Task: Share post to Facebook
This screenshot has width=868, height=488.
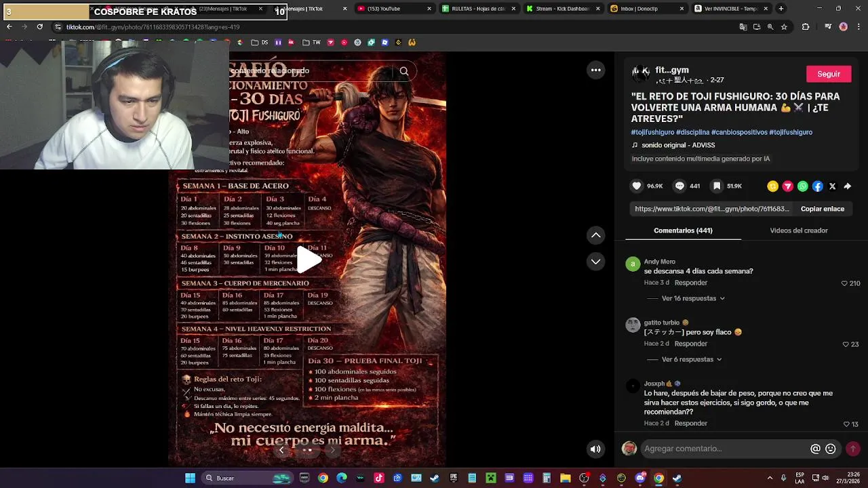Action: (x=818, y=186)
